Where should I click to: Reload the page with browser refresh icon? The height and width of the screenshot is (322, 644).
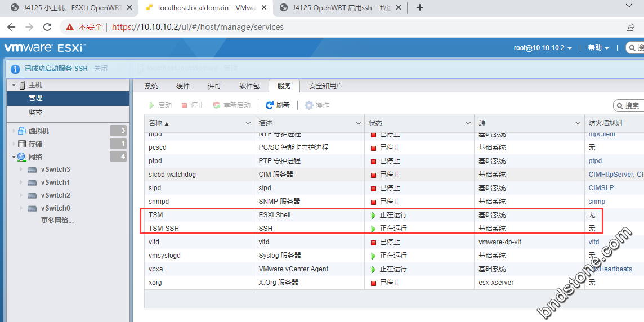pyautogui.click(x=47, y=27)
